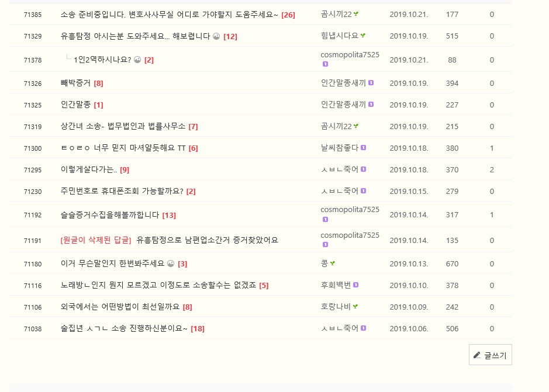549x392 pixels.
Task: Click the 글쓰기 write button
Action: click(490, 355)
